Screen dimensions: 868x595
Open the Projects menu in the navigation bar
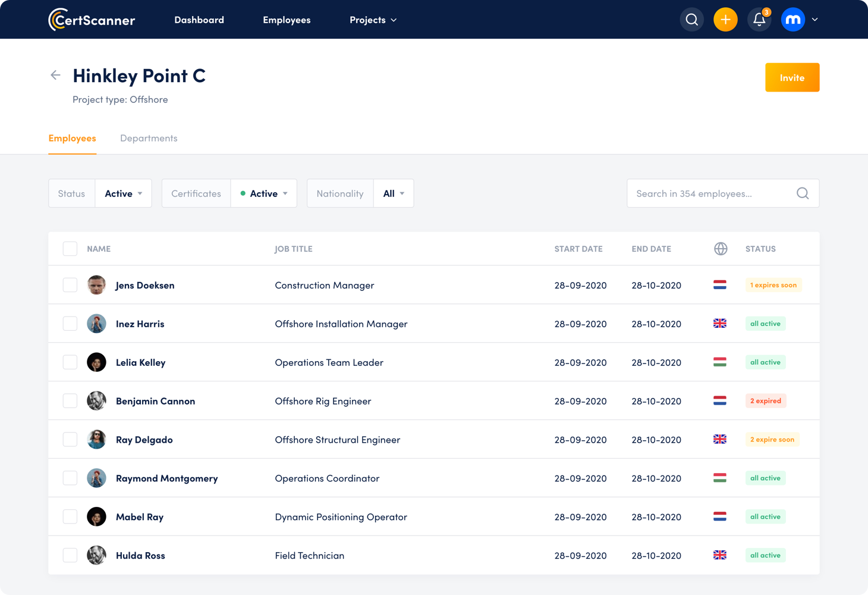coord(373,20)
